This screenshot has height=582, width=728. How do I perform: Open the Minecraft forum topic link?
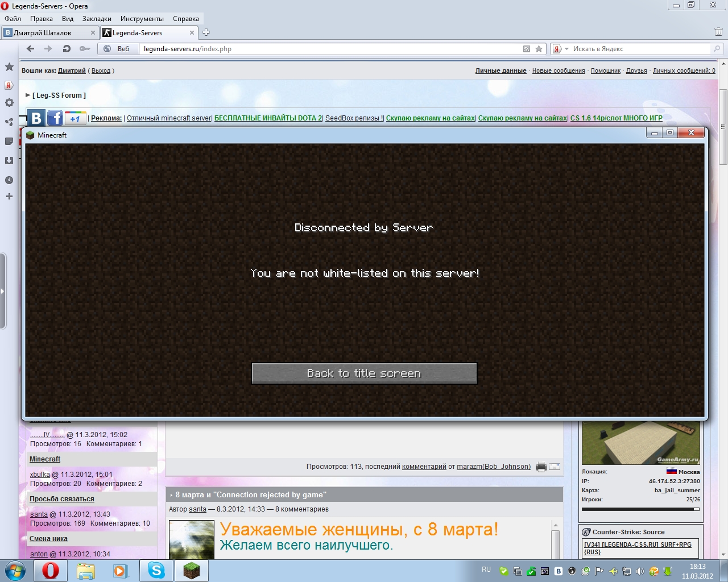[45, 459]
